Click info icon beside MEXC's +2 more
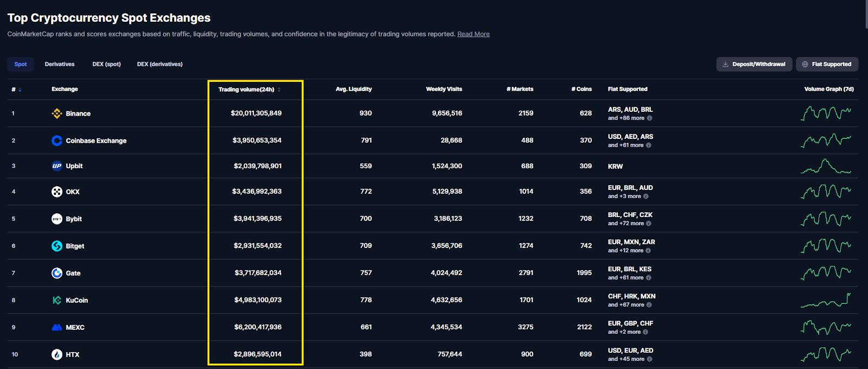Screen dimensions: 868x369 point(645,332)
